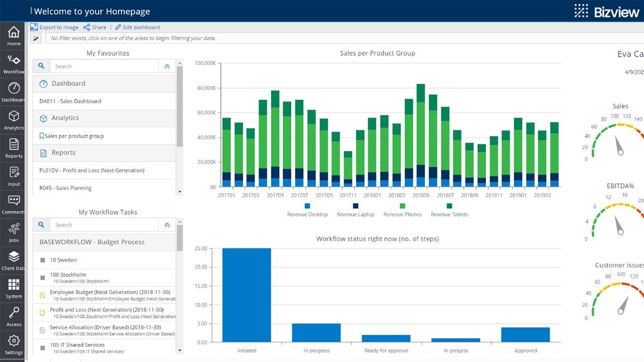Click the In progress bar in workflow chart
Image resolution: width=644 pixels, height=362 pixels.
tap(316, 333)
